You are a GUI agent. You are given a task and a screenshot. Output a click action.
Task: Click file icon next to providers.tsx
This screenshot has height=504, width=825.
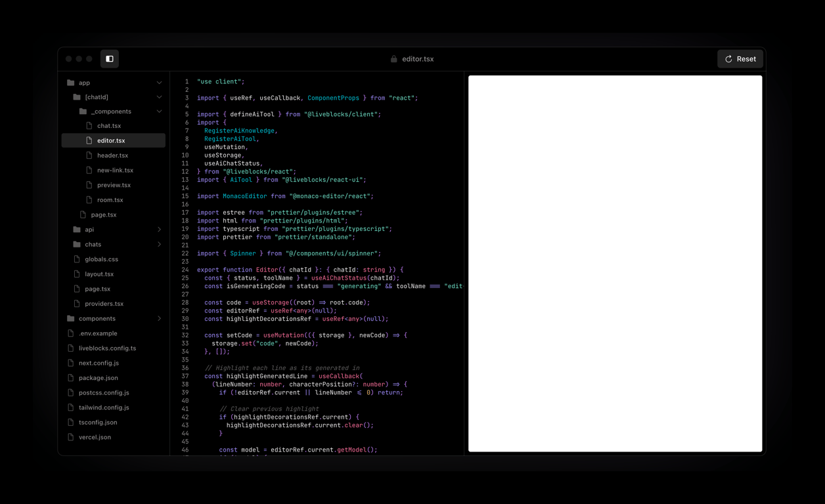click(x=77, y=304)
